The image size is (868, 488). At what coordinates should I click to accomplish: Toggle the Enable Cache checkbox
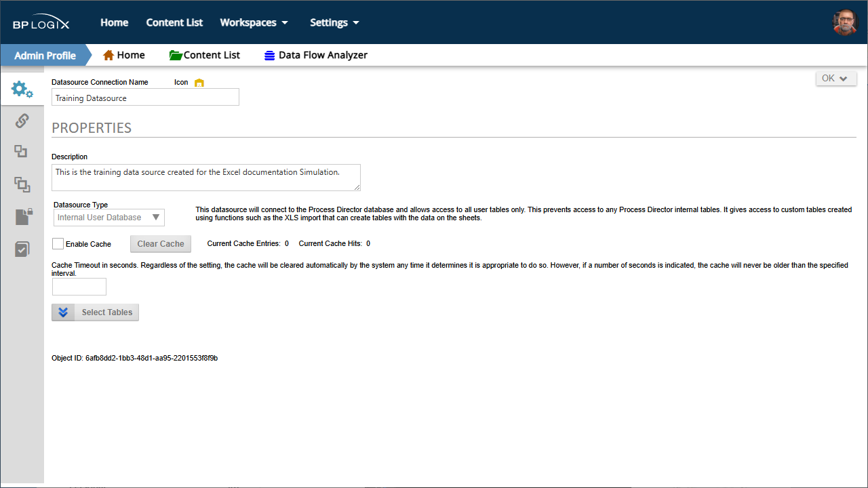(58, 244)
